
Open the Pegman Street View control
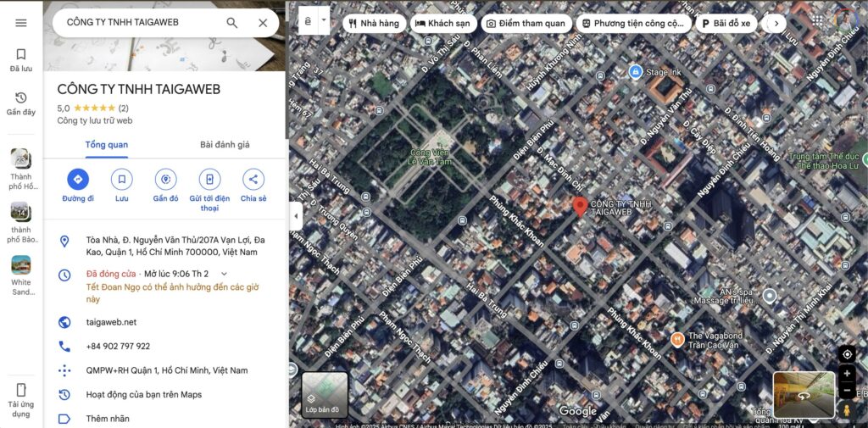[847, 410]
